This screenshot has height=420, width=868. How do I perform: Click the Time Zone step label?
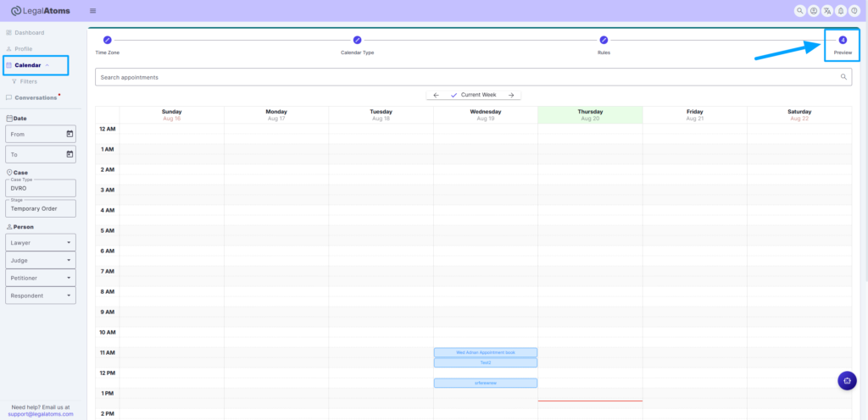click(108, 52)
